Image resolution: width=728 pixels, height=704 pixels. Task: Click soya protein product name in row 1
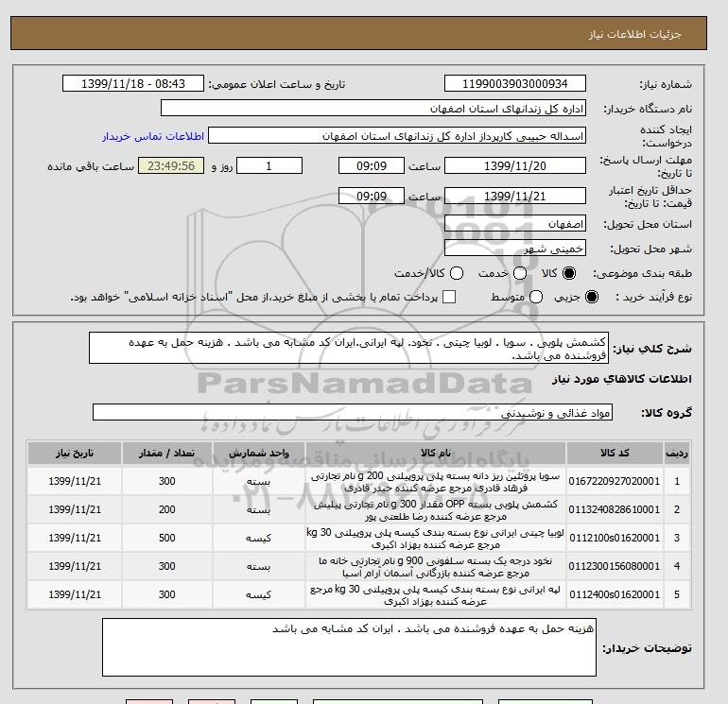click(436, 482)
